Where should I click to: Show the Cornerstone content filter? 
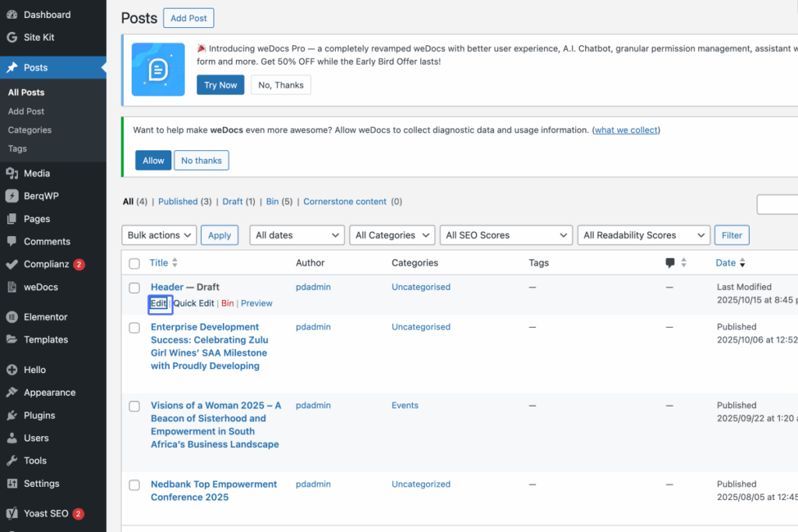click(345, 202)
